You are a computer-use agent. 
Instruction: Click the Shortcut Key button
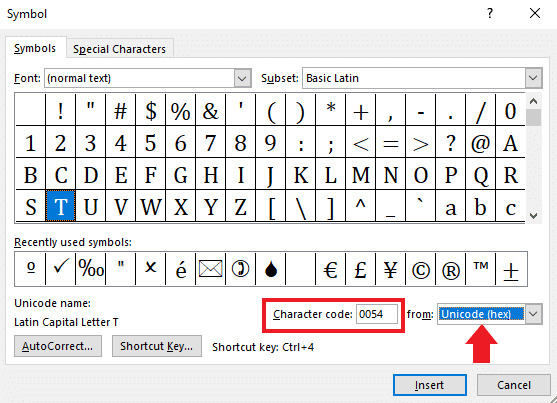point(157,346)
